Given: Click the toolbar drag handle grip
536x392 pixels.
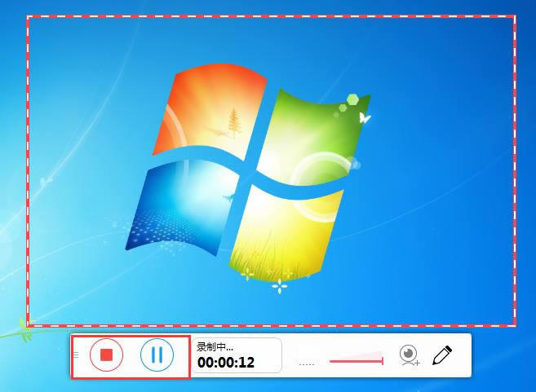Looking at the screenshot, I should click(76, 355).
